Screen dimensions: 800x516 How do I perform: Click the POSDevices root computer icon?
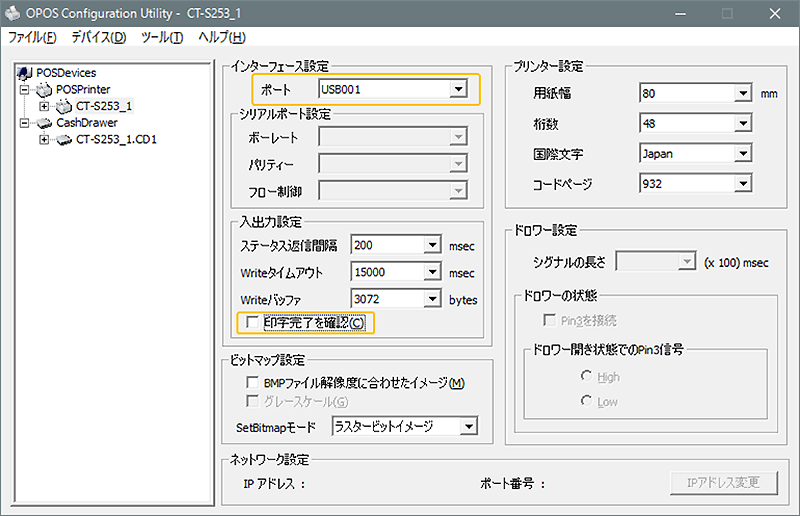[x=24, y=73]
